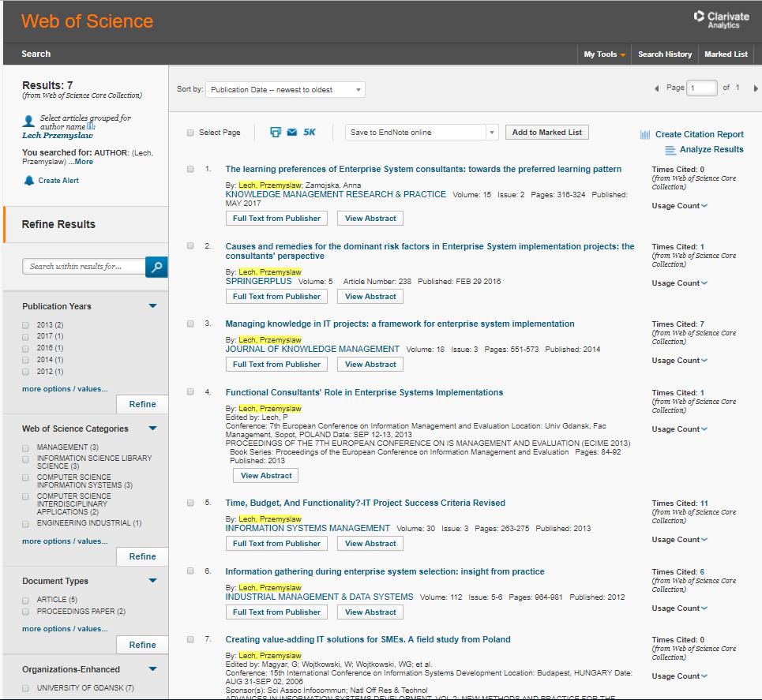
Task: Click the Web of Science logo title
Action: (x=88, y=21)
